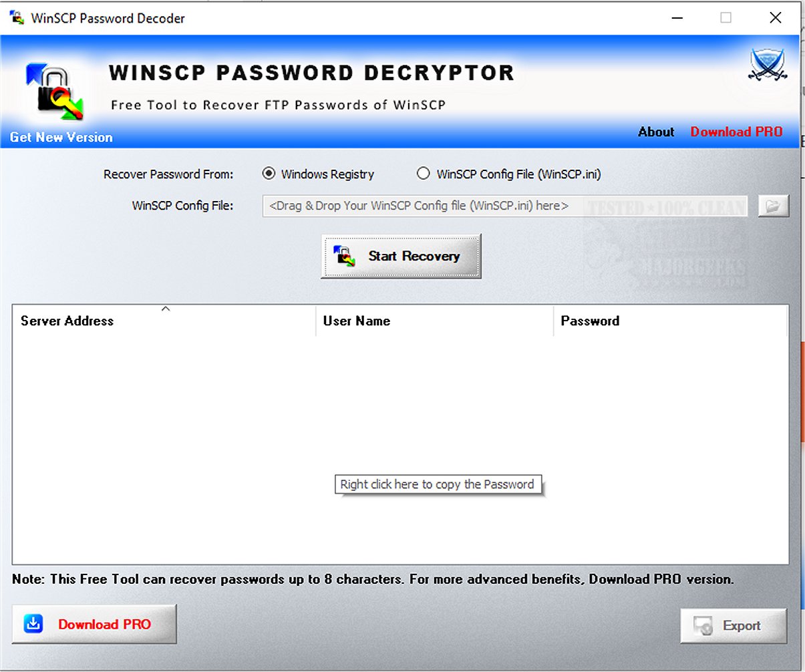Image resolution: width=805 pixels, height=672 pixels.
Task: Click the crossed-swords shield icon in header
Action: point(768,65)
